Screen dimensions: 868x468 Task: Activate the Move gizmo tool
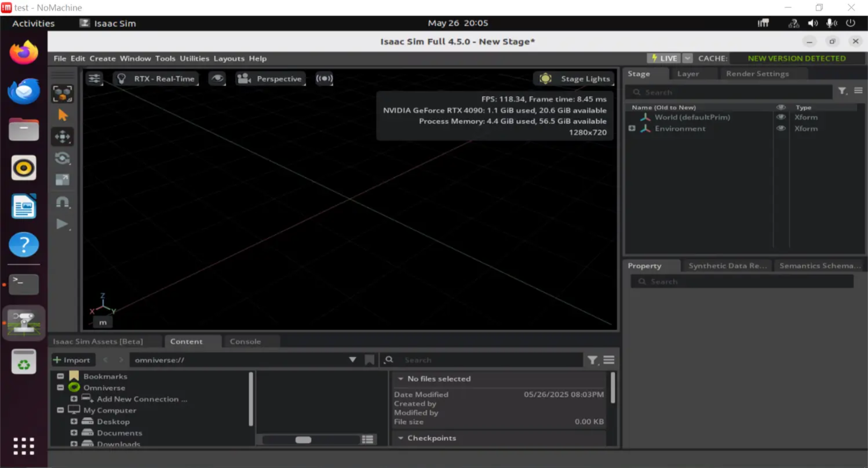[x=62, y=137]
